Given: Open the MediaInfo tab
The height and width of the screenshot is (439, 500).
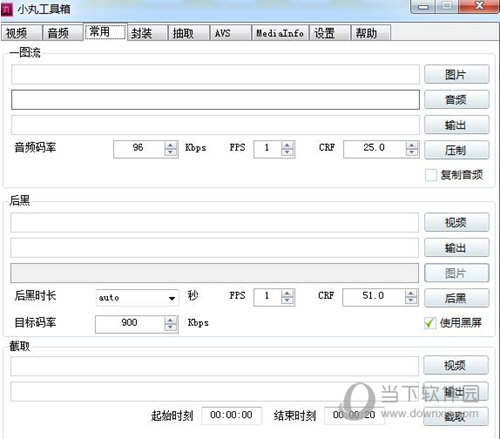Looking at the screenshot, I should [x=280, y=33].
